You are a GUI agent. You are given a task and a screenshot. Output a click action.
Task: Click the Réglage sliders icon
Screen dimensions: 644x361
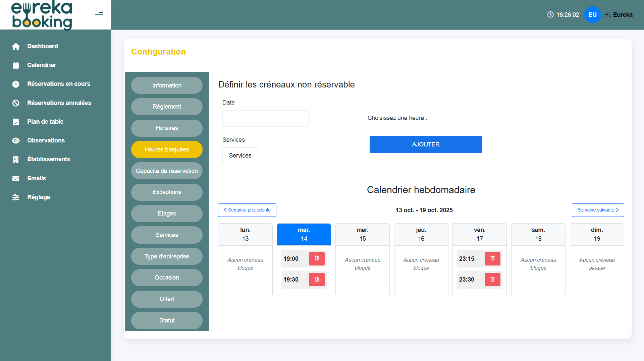[16, 197]
